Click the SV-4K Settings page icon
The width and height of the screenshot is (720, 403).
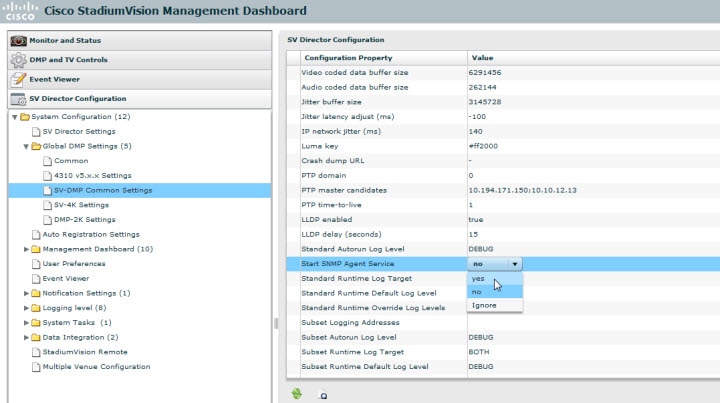click(x=47, y=205)
